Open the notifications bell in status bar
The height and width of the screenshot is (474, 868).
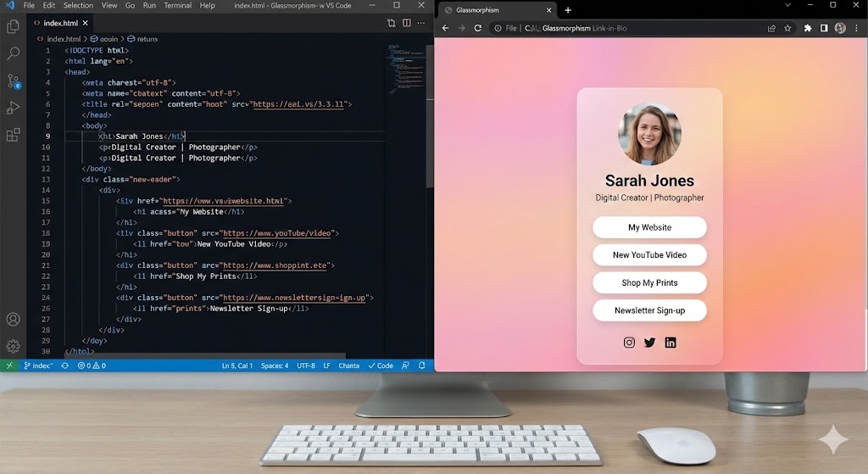(x=422, y=365)
